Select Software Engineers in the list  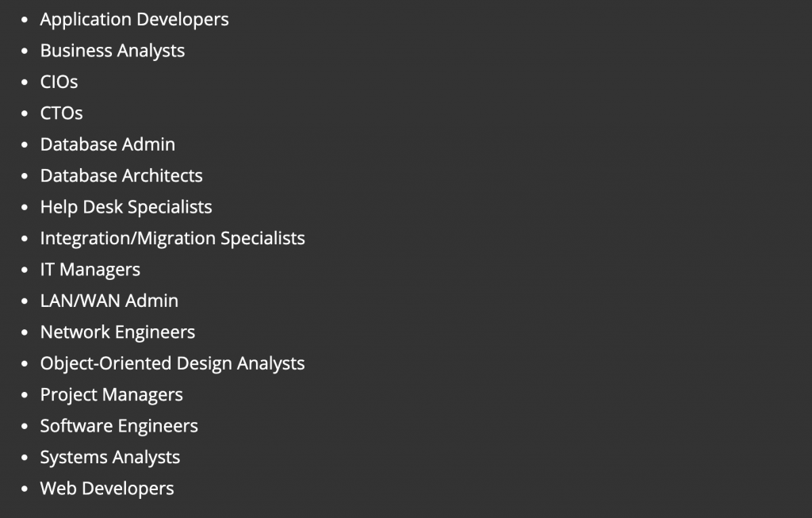(119, 426)
